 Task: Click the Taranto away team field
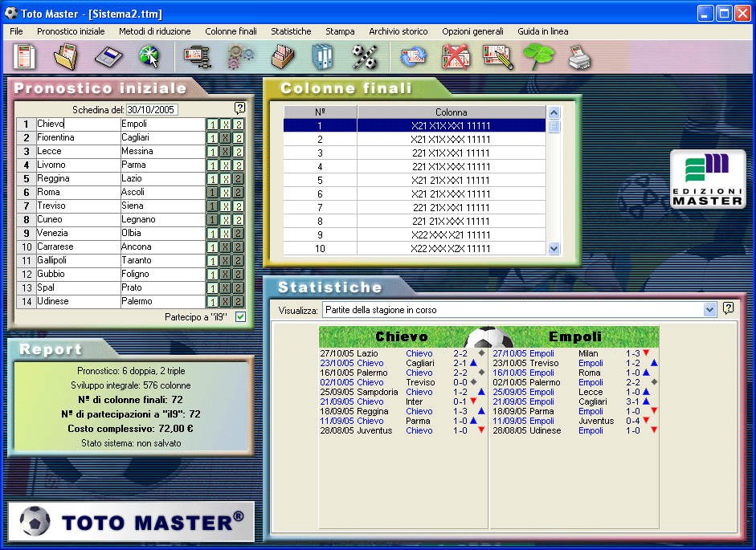tap(163, 260)
